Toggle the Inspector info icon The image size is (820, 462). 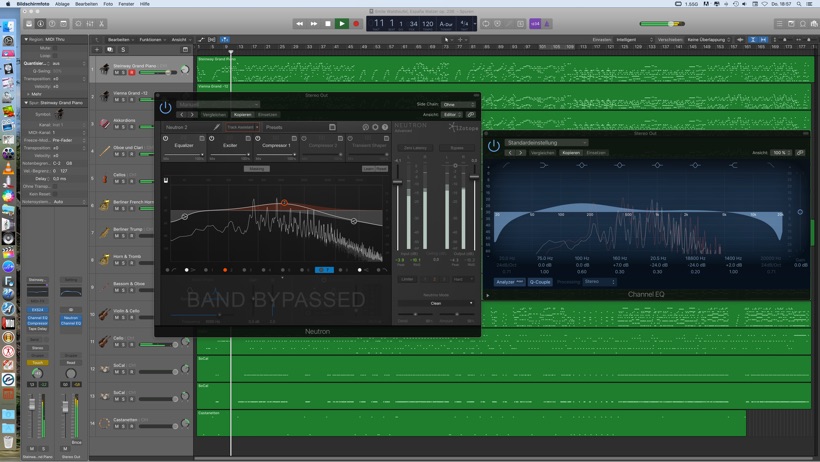[41, 24]
